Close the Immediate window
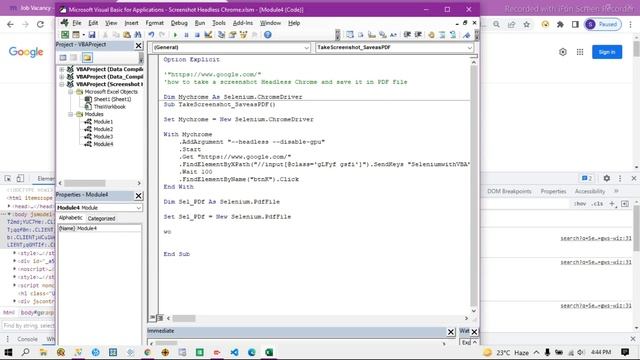The width and height of the screenshot is (640, 360). [451, 332]
